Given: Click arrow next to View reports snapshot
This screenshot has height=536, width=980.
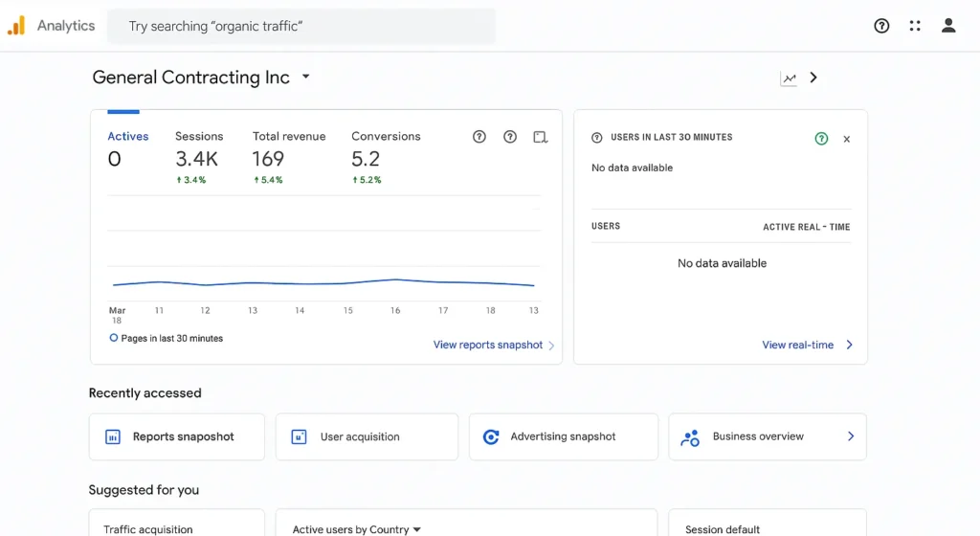Looking at the screenshot, I should (551, 346).
